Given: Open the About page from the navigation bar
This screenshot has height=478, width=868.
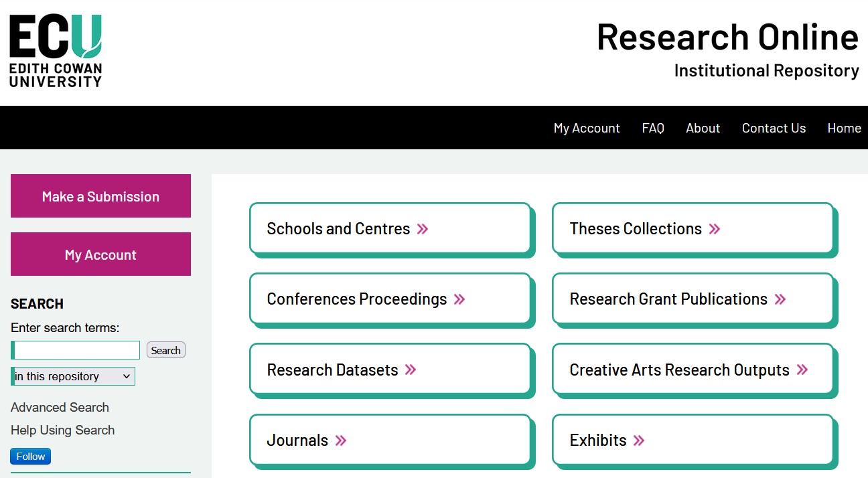Looking at the screenshot, I should point(703,128).
